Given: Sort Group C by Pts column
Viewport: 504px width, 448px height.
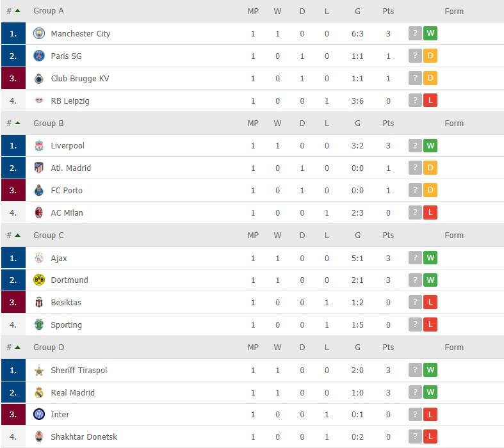Looking at the screenshot, I should (x=388, y=235).
